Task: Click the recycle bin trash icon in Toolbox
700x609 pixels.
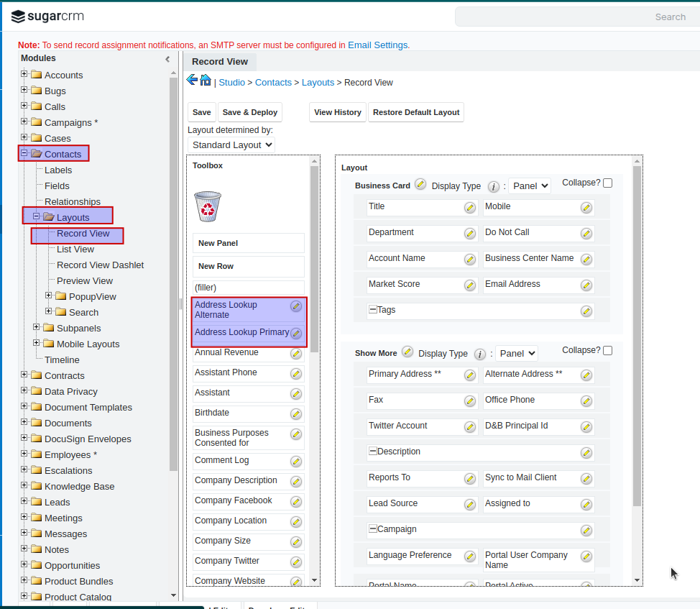Action: [208, 206]
